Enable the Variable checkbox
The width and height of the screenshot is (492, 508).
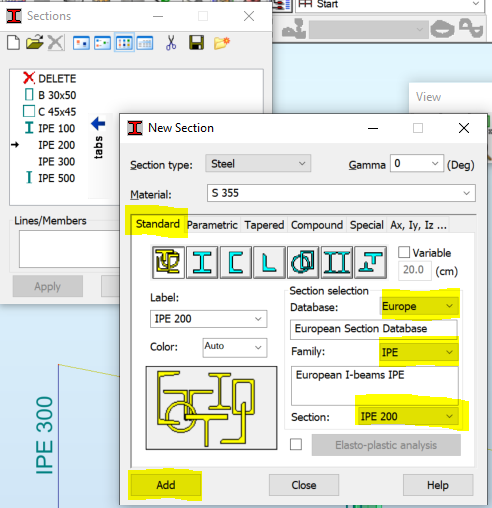[x=404, y=252]
